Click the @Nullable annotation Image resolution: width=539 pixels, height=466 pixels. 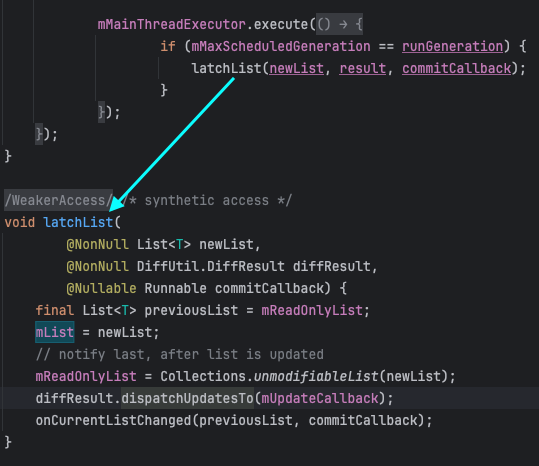point(101,288)
